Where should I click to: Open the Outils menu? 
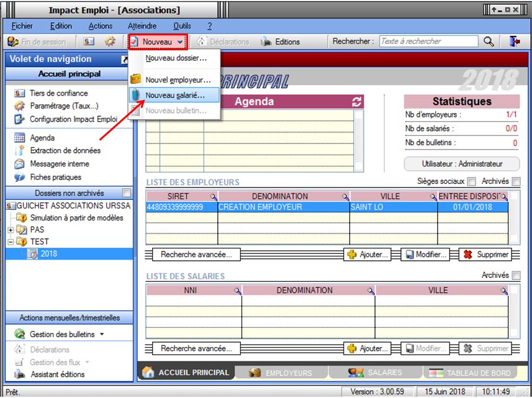pos(183,26)
